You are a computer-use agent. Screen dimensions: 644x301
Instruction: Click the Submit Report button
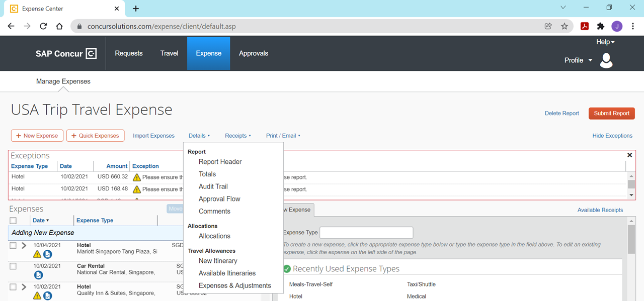point(612,114)
